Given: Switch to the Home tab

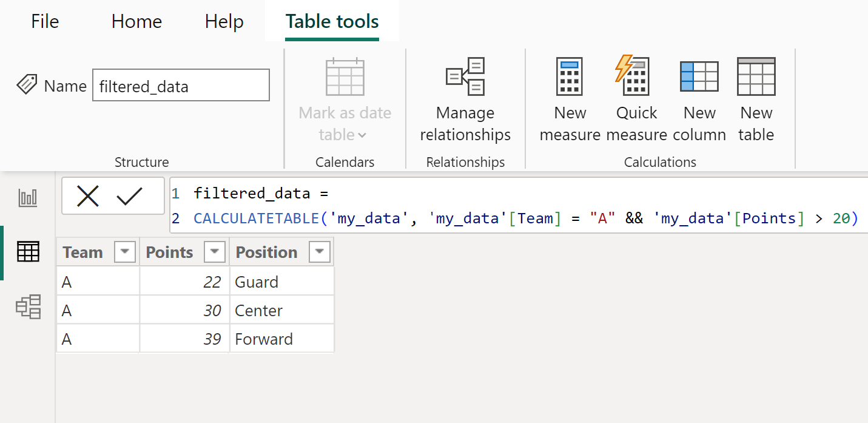Looking at the screenshot, I should 136,21.
